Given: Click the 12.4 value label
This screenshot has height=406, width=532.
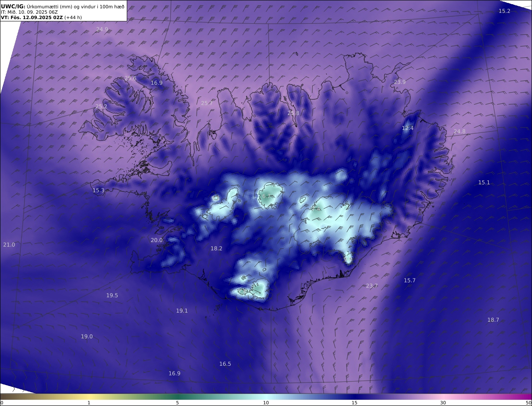Looking at the screenshot, I should (x=407, y=128).
